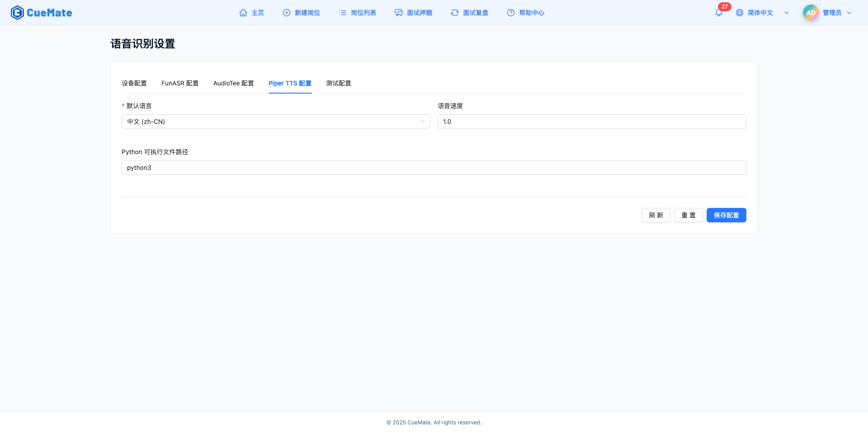Click the Python 可执行文件路径 input field
The width and height of the screenshot is (868, 433).
click(x=434, y=168)
